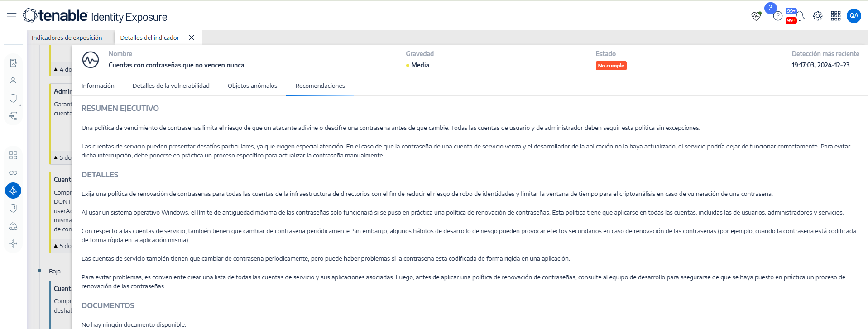Image resolution: width=868 pixels, height=329 pixels.
Task: Click the Detección más reciente label
Action: [x=825, y=54]
